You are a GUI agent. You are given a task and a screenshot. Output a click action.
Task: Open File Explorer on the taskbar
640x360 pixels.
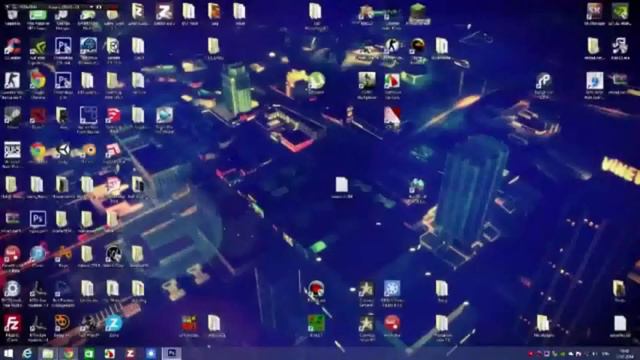[x=48, y=353]
